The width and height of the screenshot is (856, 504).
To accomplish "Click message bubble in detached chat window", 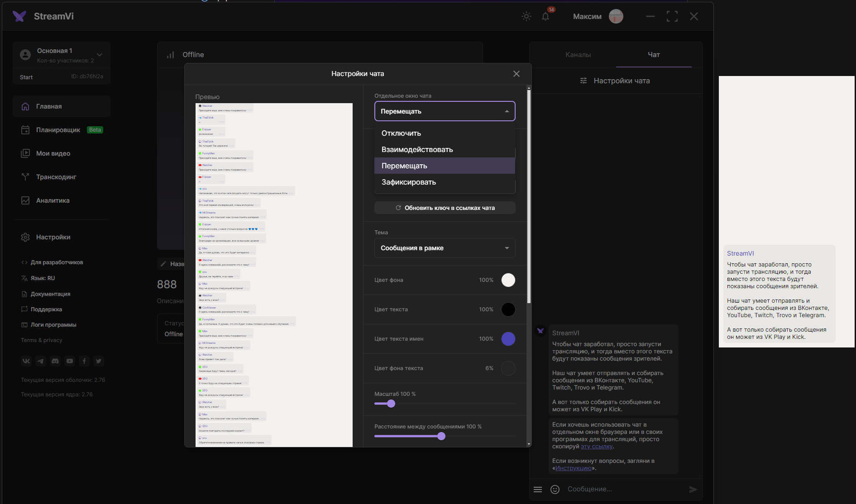I will [779, 294].
